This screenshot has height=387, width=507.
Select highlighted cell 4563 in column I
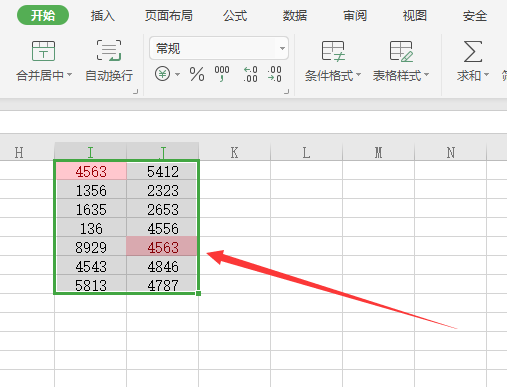91,171
